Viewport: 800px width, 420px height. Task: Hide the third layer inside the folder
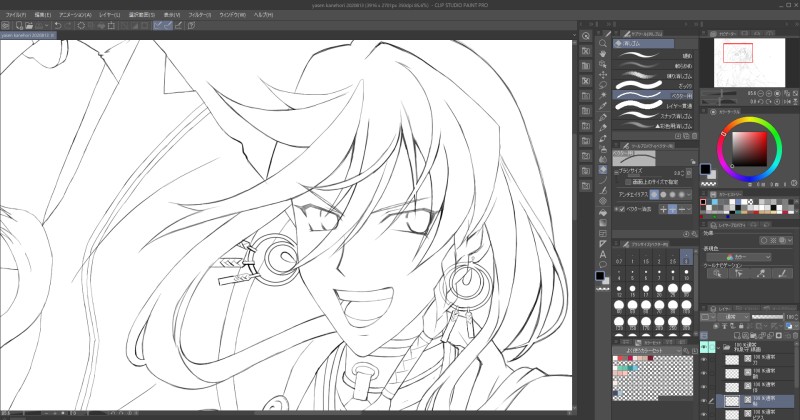704,387
